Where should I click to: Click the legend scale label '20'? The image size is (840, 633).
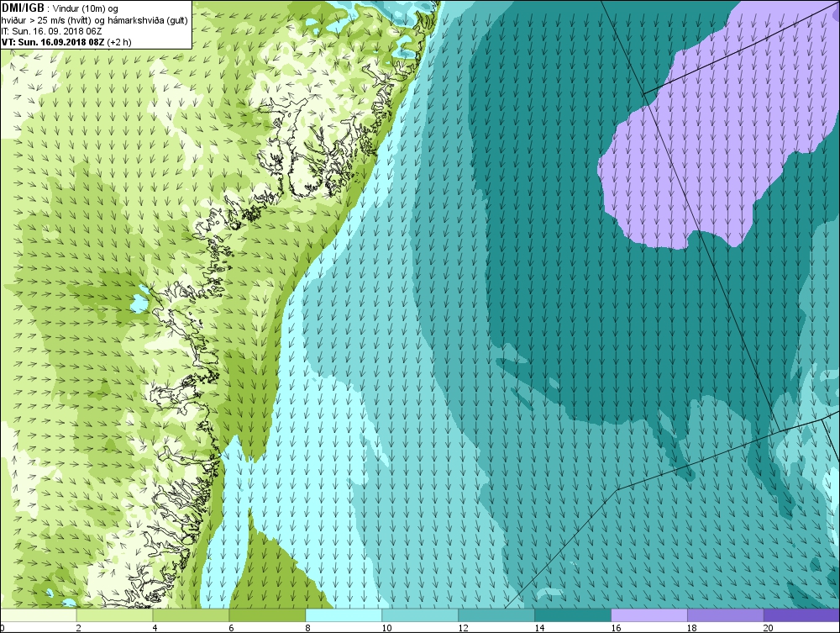pos(769,628)
